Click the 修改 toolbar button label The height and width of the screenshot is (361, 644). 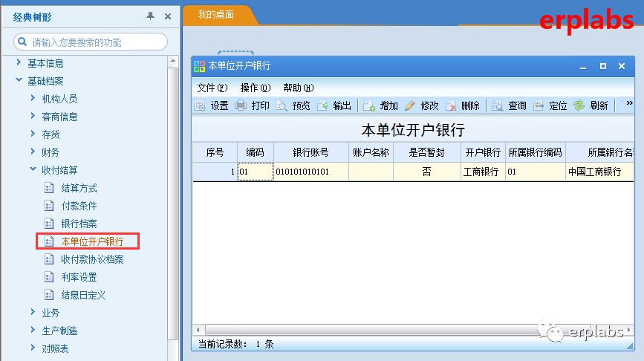coord(429,106)
